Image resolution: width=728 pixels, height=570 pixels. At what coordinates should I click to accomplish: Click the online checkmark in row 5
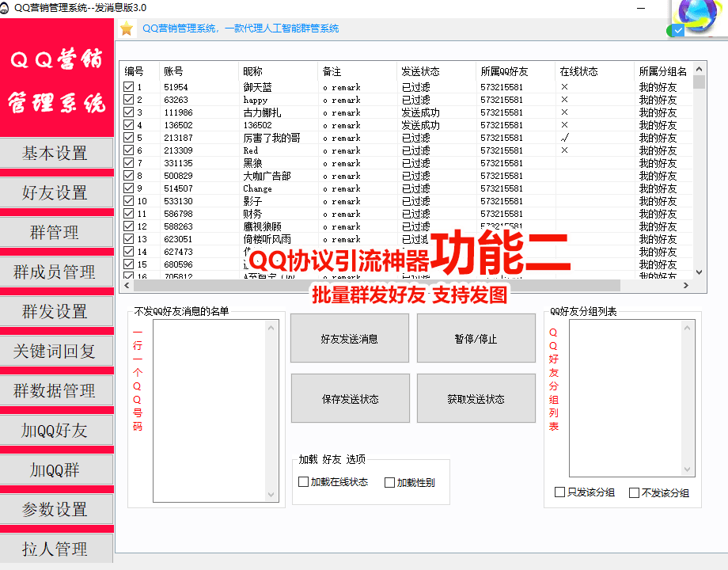pos(564,138)
